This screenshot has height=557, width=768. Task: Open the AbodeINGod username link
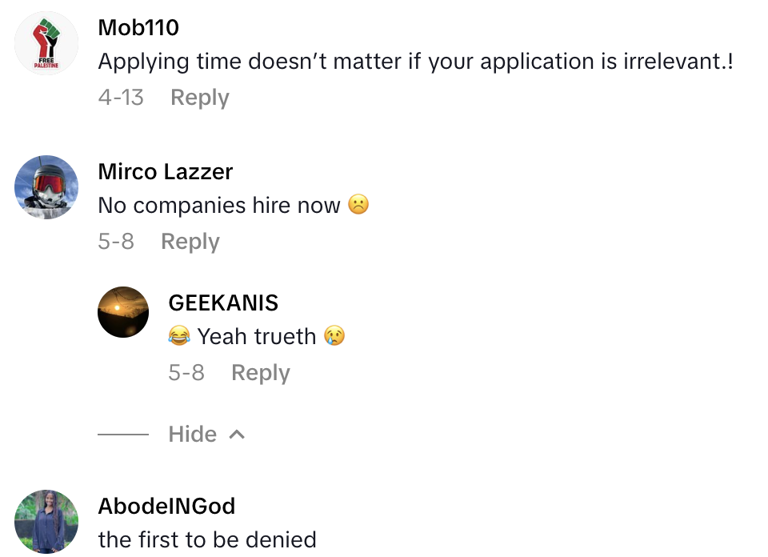point(166,506)
